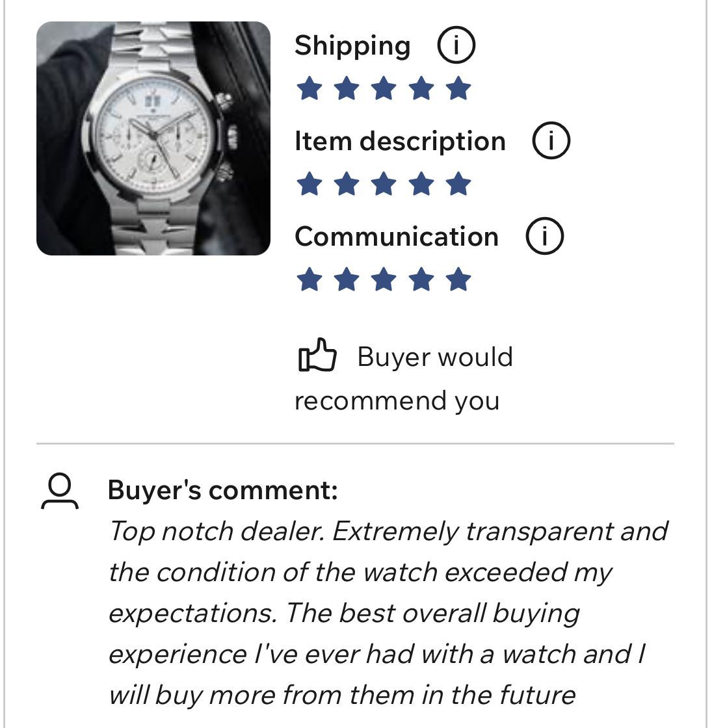Screen dimensions: 712x728
Task: Click the "Item description" rating label
Action: 399,141
